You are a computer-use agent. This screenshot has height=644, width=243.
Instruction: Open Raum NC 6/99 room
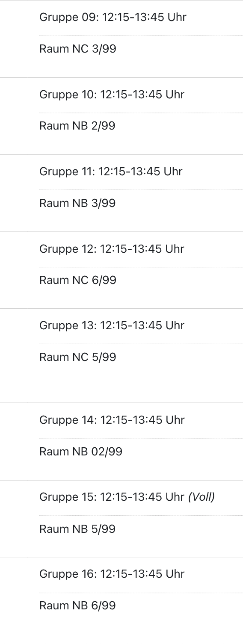[78, 281]
